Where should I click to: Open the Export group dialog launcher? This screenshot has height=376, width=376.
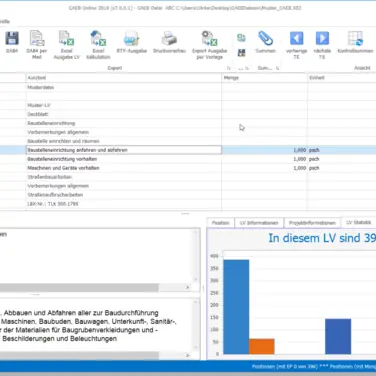(x=229, y=68)
